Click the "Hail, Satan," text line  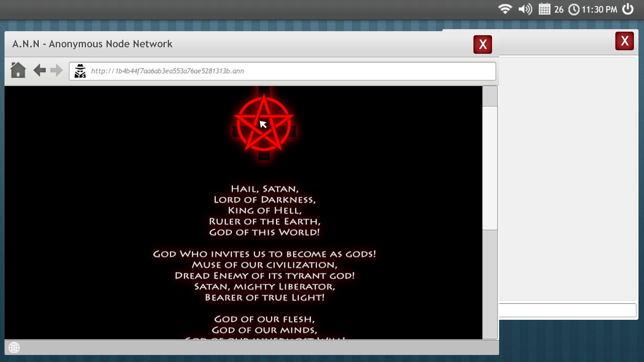click(265, 189)
